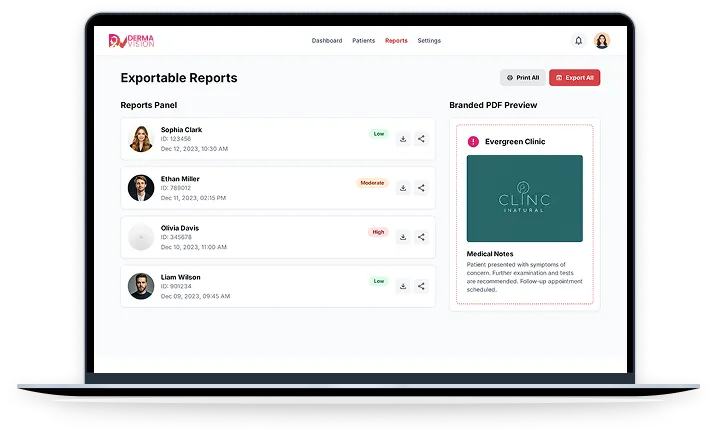Open the Patients tab

coord(364,41)
